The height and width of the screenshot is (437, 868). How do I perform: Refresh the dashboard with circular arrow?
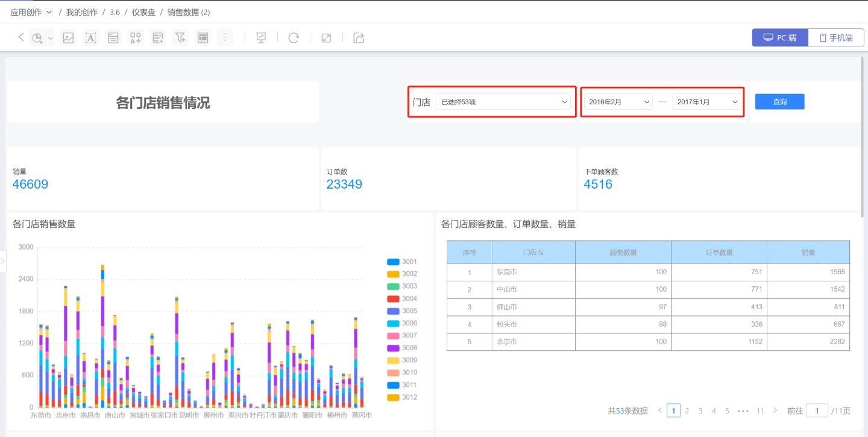294,38
